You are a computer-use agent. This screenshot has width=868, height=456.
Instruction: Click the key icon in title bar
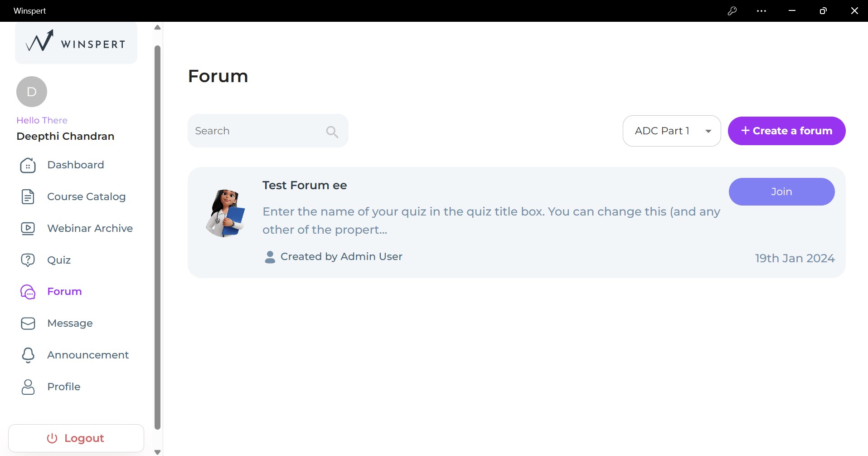[x=732, y=11]
